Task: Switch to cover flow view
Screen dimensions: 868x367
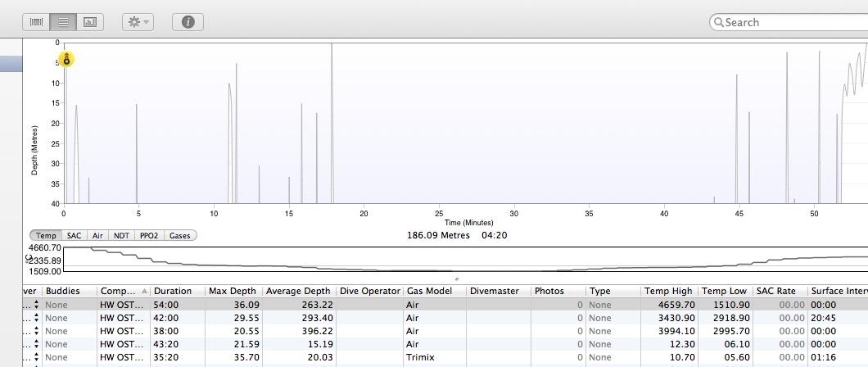Action: point(36,22)
